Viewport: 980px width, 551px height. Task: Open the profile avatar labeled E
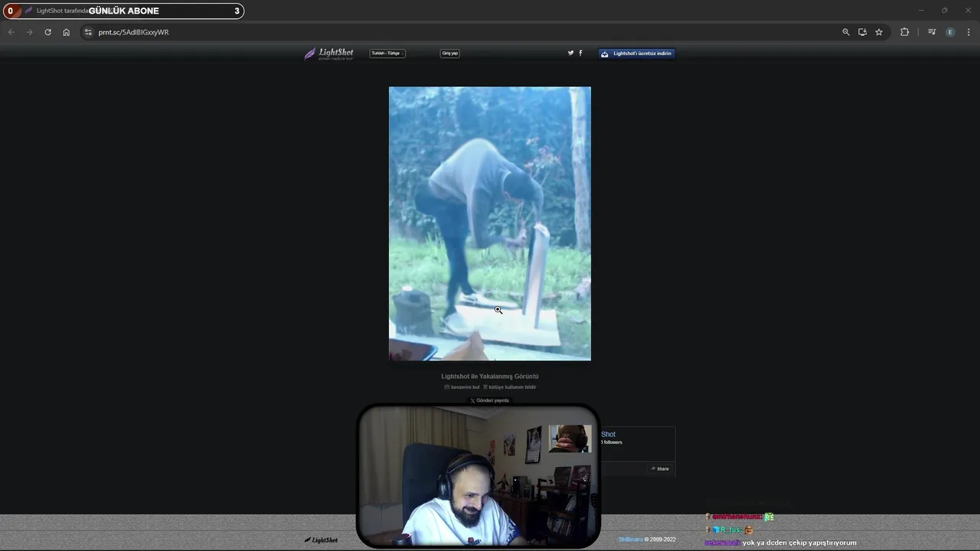point(950,32)
